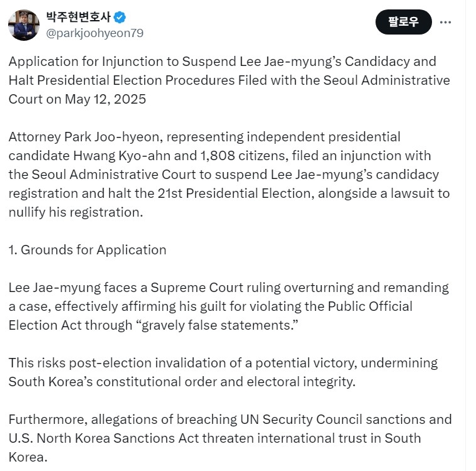Viewport: 476px width, 471px height.
Task: Select the date "May 12, 2025"
Action: [105, 99]
